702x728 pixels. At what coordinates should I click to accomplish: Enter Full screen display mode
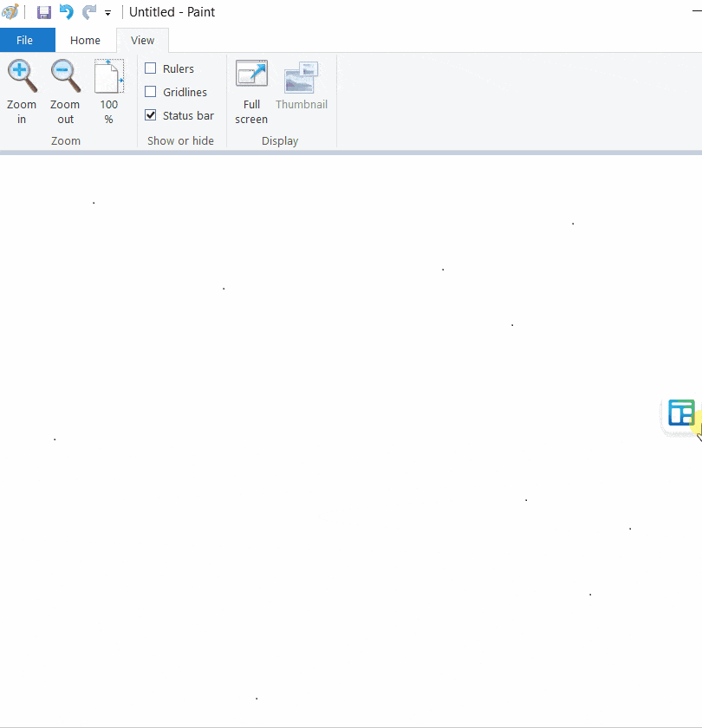(251, 75)
